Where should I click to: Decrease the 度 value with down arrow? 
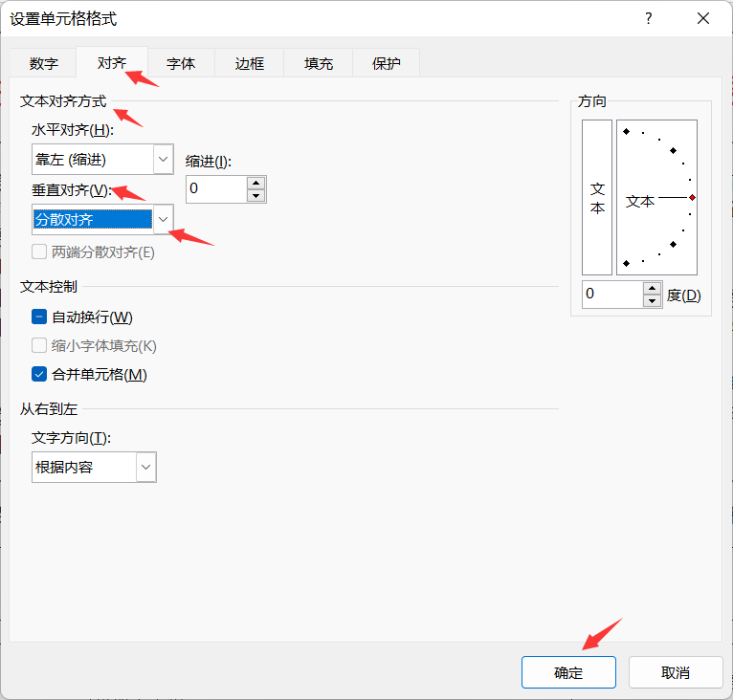tap(652, 301)
